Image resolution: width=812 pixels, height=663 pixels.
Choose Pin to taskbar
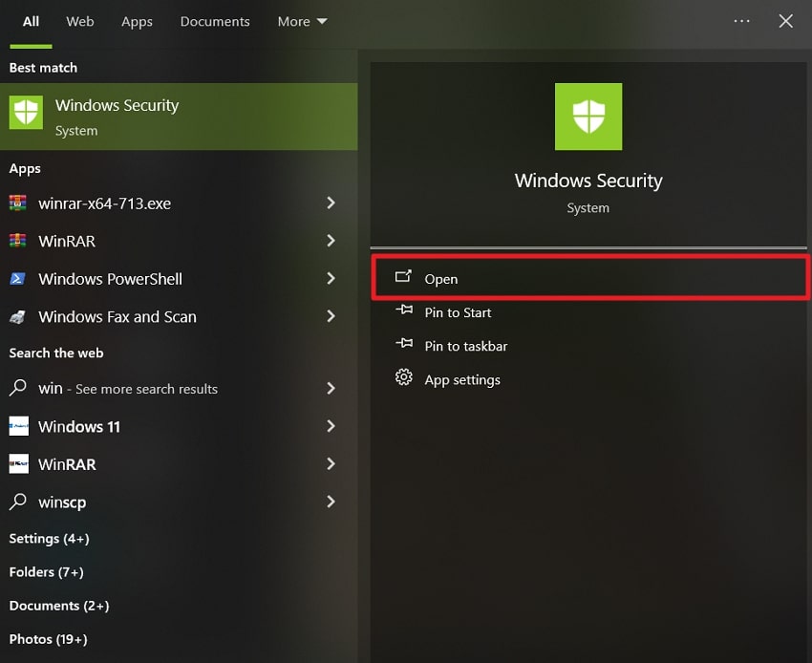click(x=466, y=346)
